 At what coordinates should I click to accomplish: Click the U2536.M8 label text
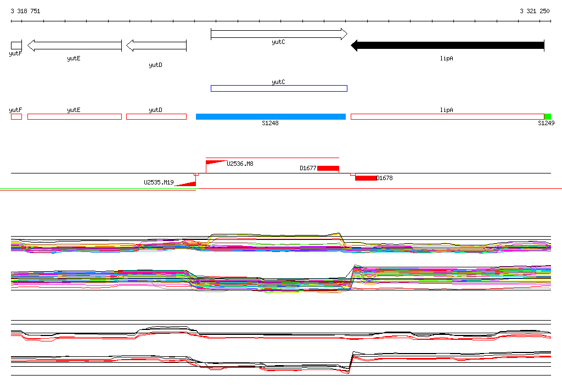click(240, 164)
